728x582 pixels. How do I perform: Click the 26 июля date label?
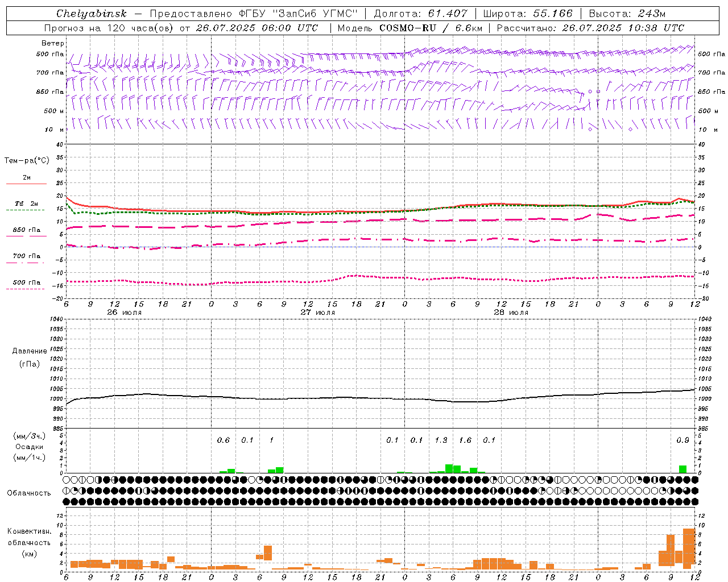click(x=125, y=313)
